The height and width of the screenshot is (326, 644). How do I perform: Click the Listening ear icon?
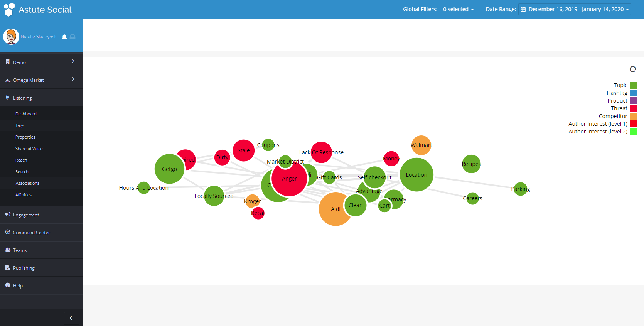click(x=8, y=98)
